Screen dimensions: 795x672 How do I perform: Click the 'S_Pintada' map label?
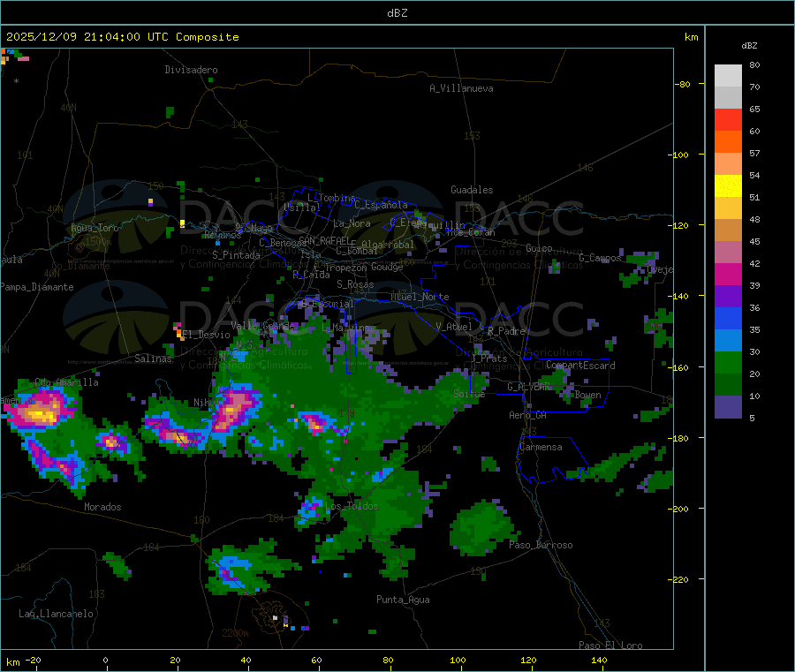coord(236,255)
